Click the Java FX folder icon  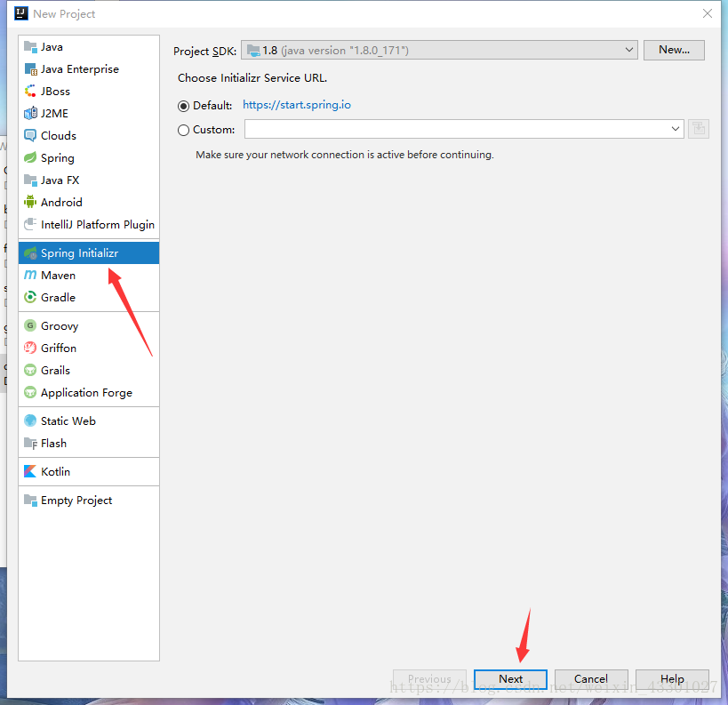click(30, 180)
